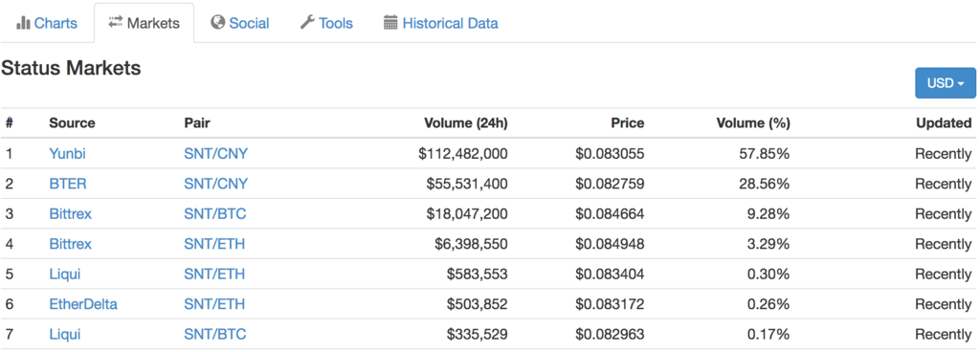Select the $55,531,400 volume value
This screenshot has width=980, height=352.
[467, 184]
